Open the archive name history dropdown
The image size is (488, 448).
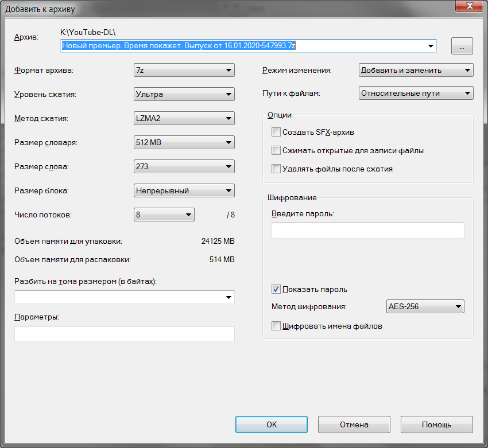(x=431, y=46)
